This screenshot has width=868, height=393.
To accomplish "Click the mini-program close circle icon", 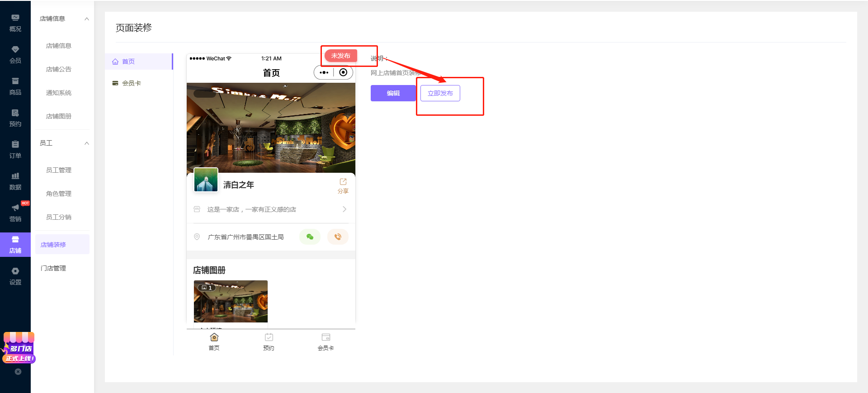I will (343, 72).
